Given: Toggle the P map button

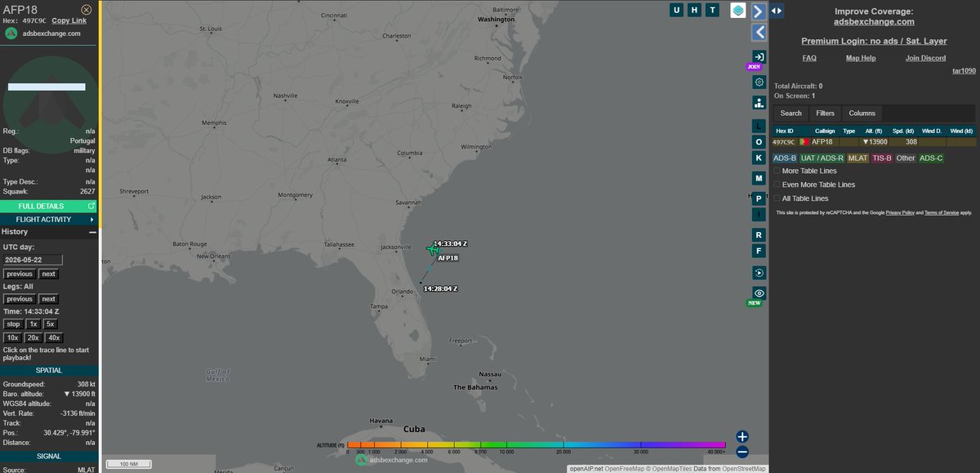Looking at the screenshot, I should point(759,199).
